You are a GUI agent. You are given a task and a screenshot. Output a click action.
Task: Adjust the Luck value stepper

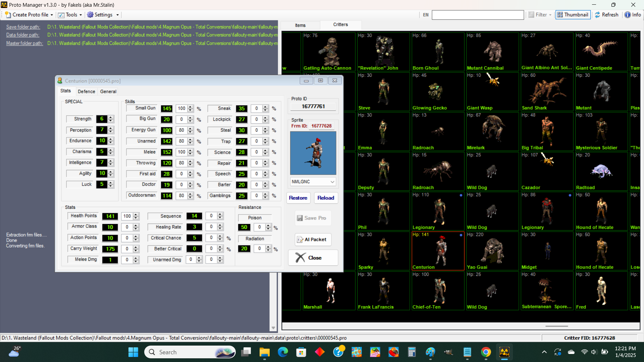point(111,184)
